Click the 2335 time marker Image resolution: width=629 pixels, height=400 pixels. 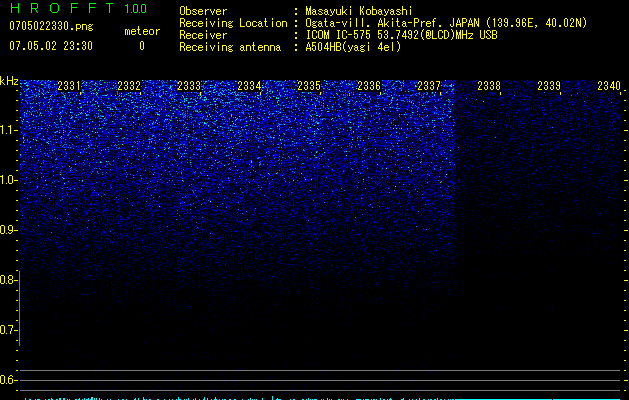point(309,86)
